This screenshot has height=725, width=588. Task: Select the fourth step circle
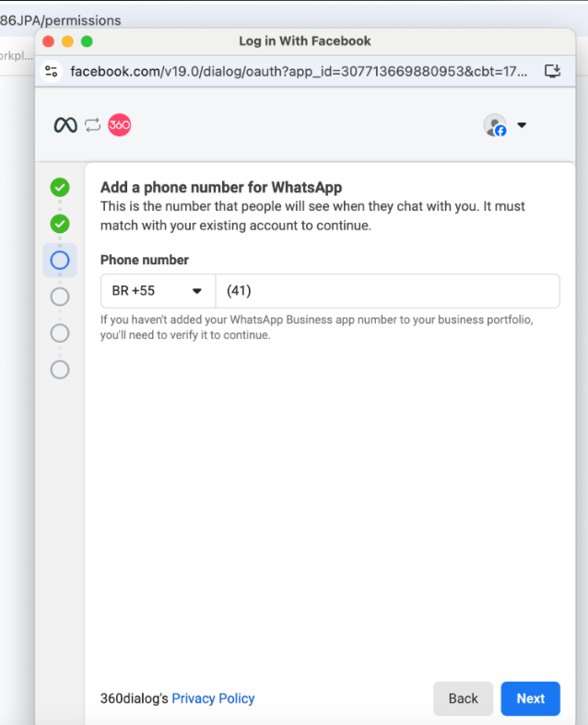click(x=60, y=297)
